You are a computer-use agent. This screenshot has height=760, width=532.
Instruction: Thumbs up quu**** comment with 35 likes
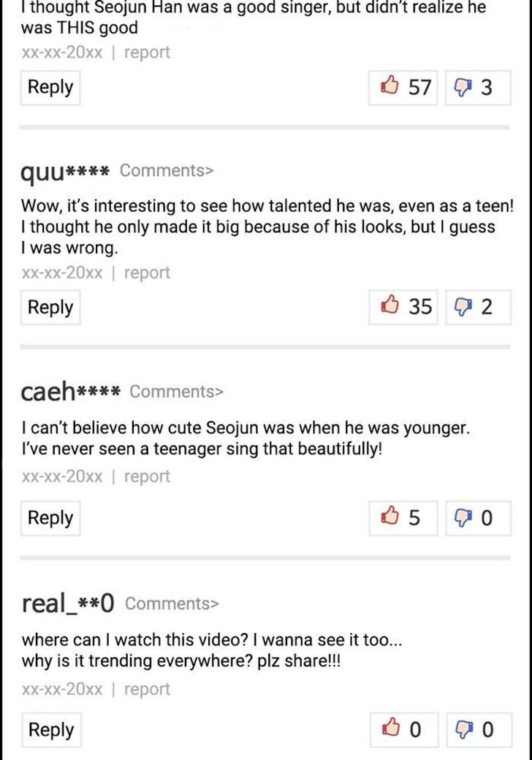click(403, 307)
